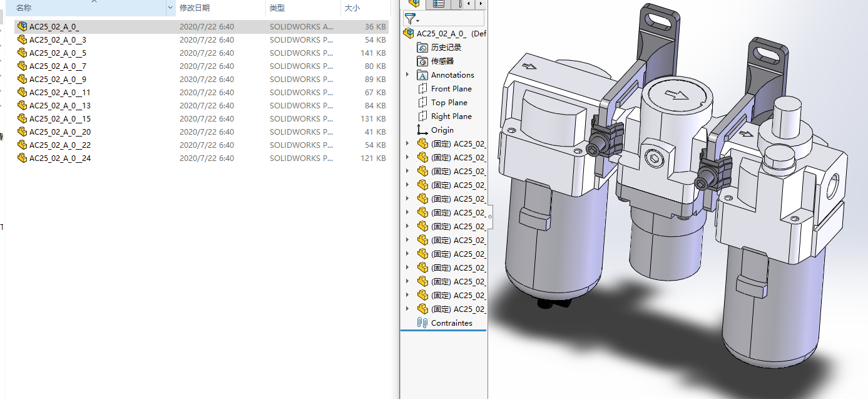Expand the Annotations folder
Screen dimensions: 868x399
click(408, 75)
